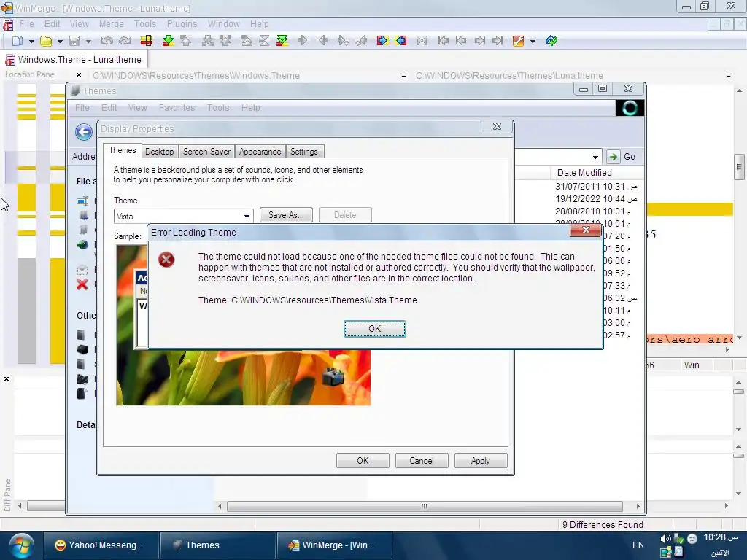747x560 pixels.
Task: Click the taskbar clock showing 10:28
Action: (720, 537)
